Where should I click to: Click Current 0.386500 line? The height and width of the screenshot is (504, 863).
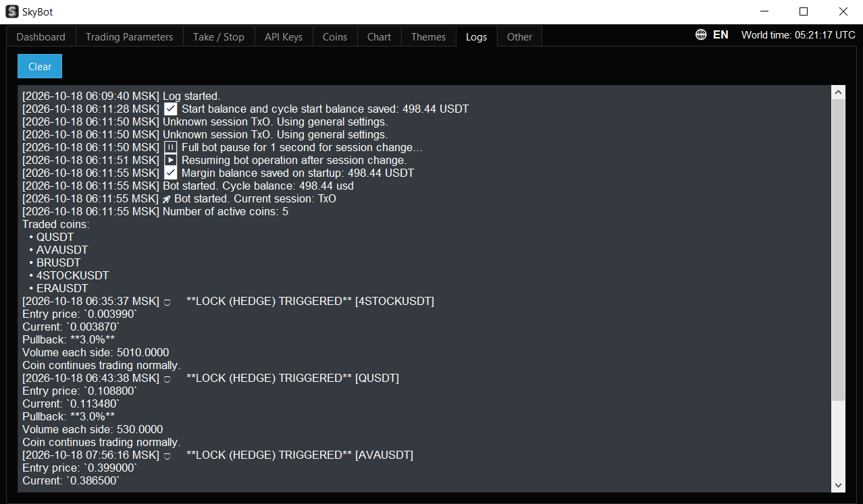(71, 481)
